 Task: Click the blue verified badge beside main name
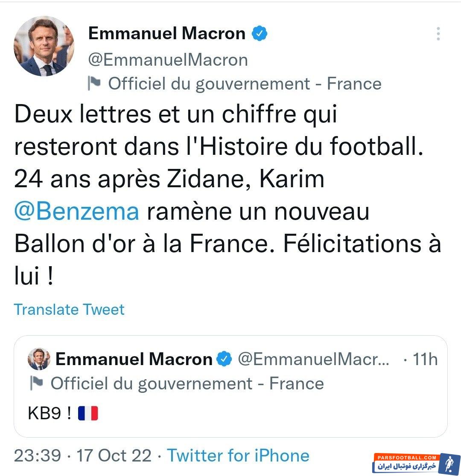pos(259,34)
